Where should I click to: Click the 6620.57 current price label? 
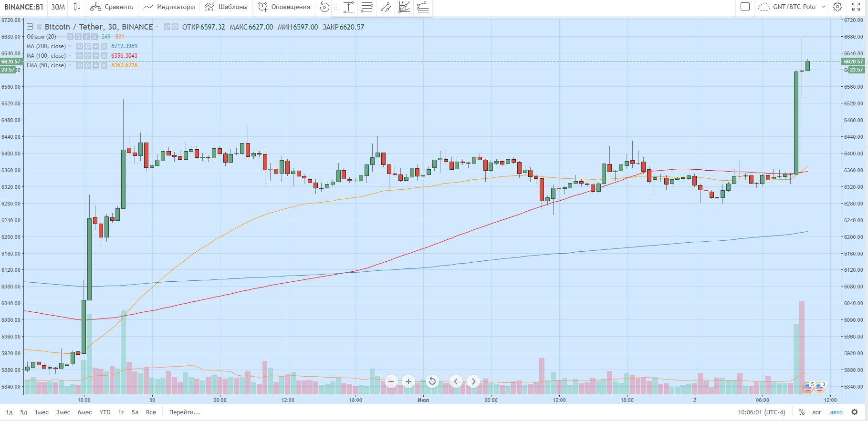coord(854,62)
